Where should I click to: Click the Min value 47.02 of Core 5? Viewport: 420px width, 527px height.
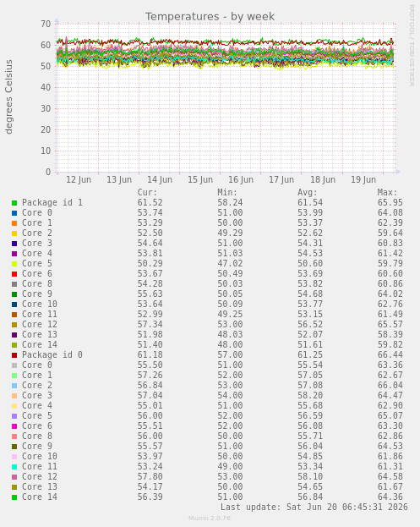[230, 264]
